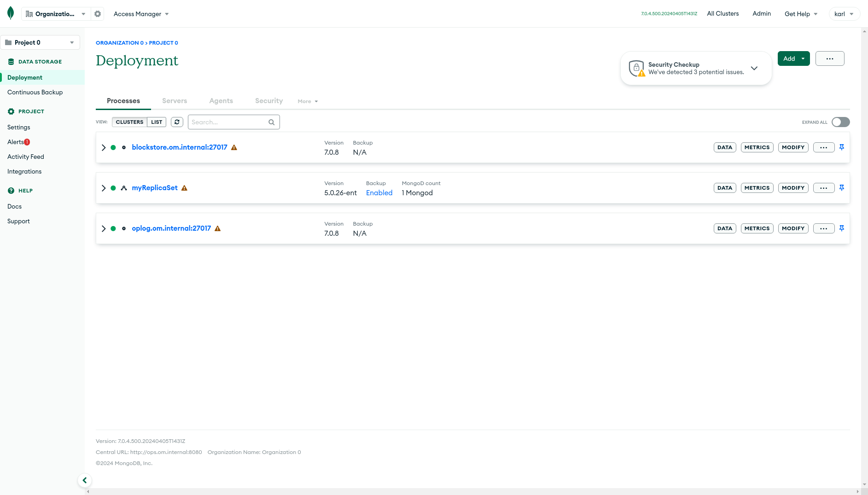Expand the oplog.om.internal:27017 row
The width and height of the screenshot is (868, 495).
(x=104, y=228)
